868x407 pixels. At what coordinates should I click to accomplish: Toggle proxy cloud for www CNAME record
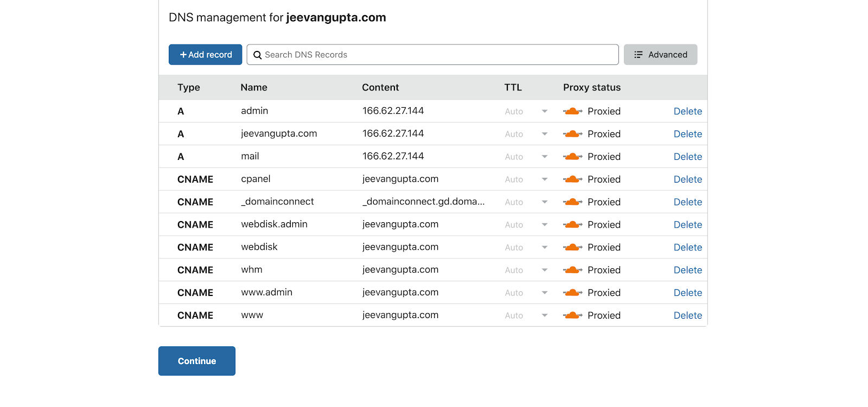click(x=573, y=315)
